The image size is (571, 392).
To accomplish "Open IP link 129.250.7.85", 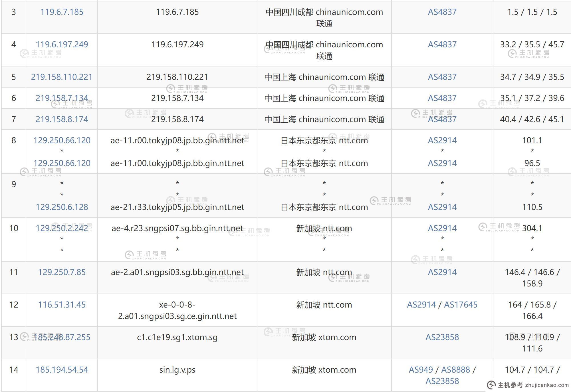I will [x=62, y=272].
